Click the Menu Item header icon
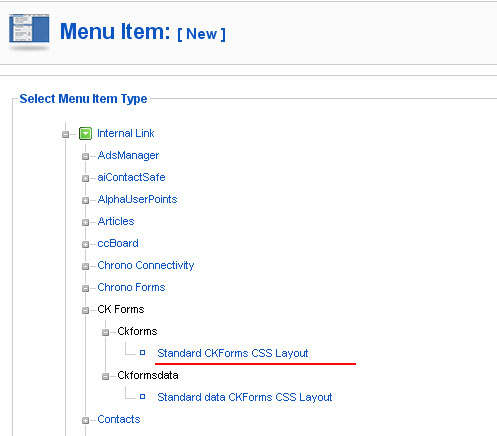The width and height of the screenshot is (497, 436). pos(29,31)
